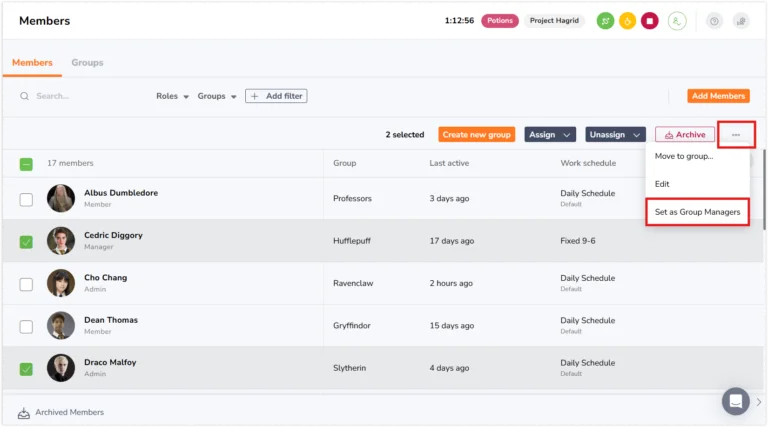The image size is (768, 427).
Task: Click the right chevron beside chat bubble
Action: click(759, 402)
